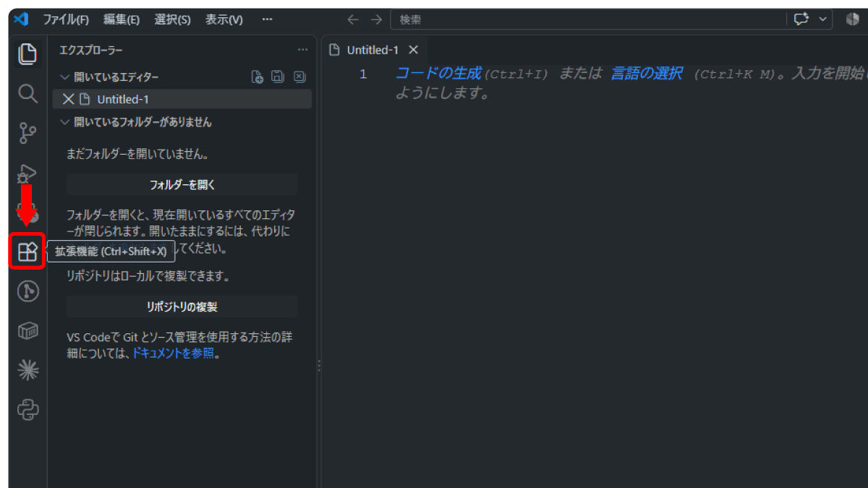This screenshot has height=488, width=868.
Task: Click the close all editors icon
Action: (x=299, y=77)
